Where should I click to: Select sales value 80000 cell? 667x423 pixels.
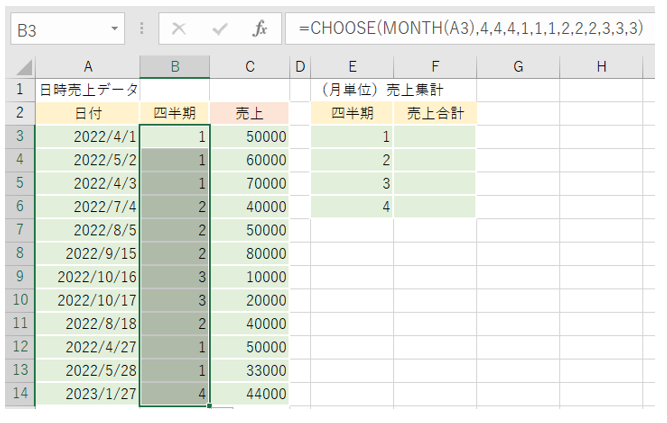(249, 253)
